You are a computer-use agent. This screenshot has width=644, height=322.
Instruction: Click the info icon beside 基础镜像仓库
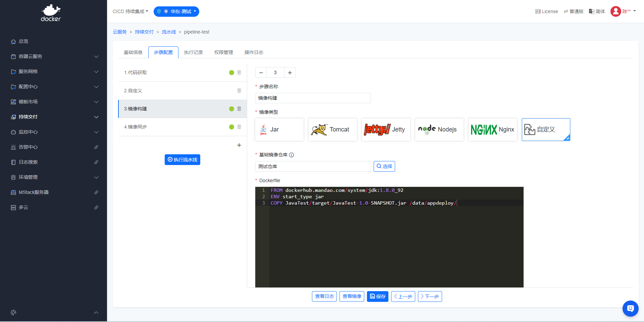(291, 155)
